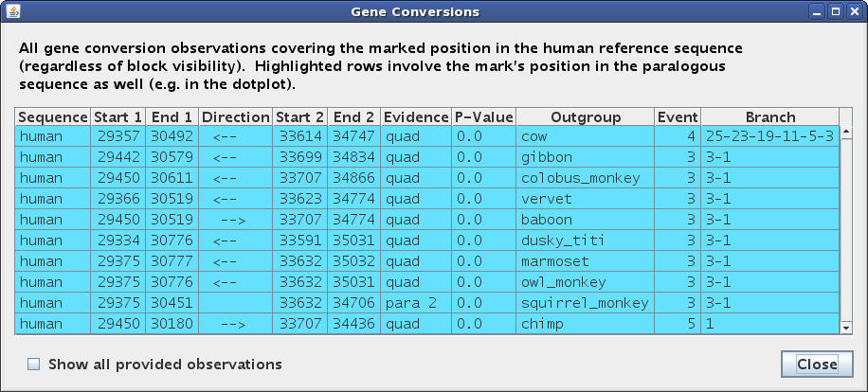Sort by Start 1 column header
The image size is (868, 392).
pos(118,117)
